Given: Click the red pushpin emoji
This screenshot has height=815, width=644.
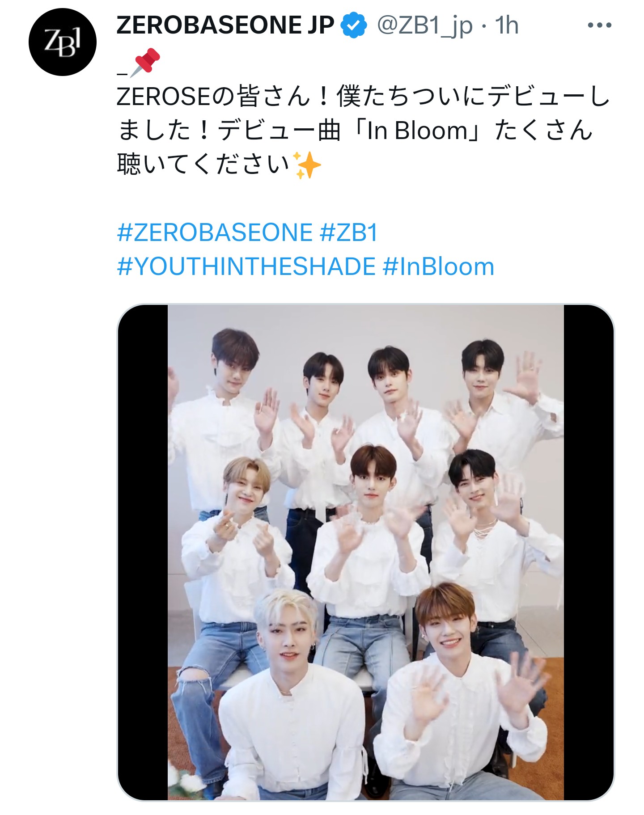Looking at the screenshot, I should click(x=145, y=62).
